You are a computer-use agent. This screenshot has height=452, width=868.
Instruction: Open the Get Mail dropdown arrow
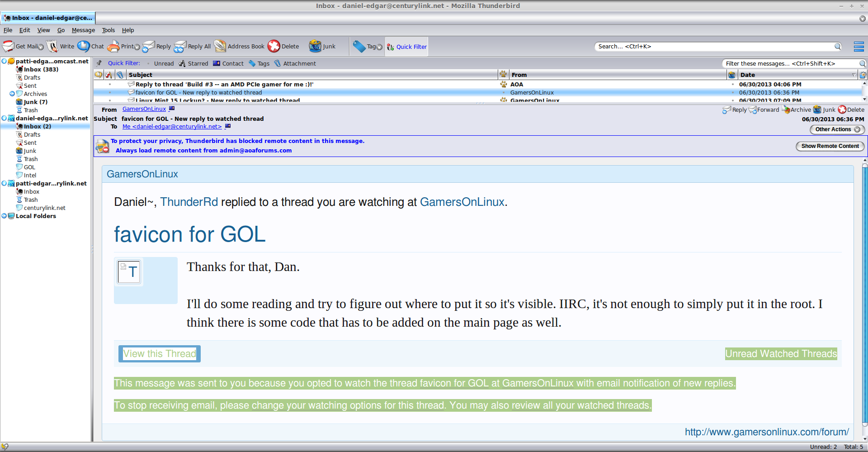41,47
